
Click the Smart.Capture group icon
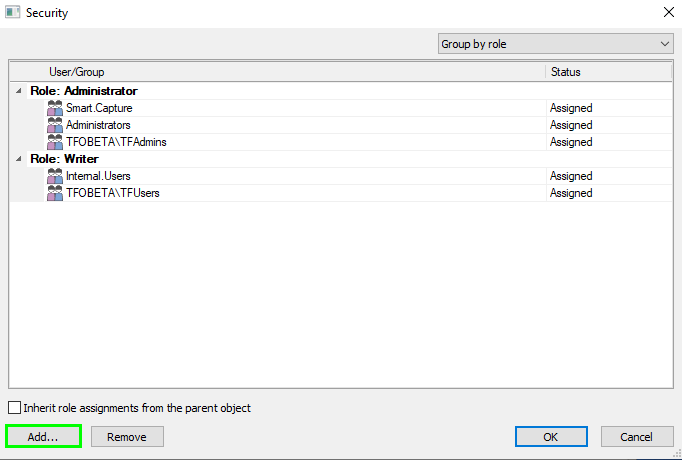(x=55, y=108)
